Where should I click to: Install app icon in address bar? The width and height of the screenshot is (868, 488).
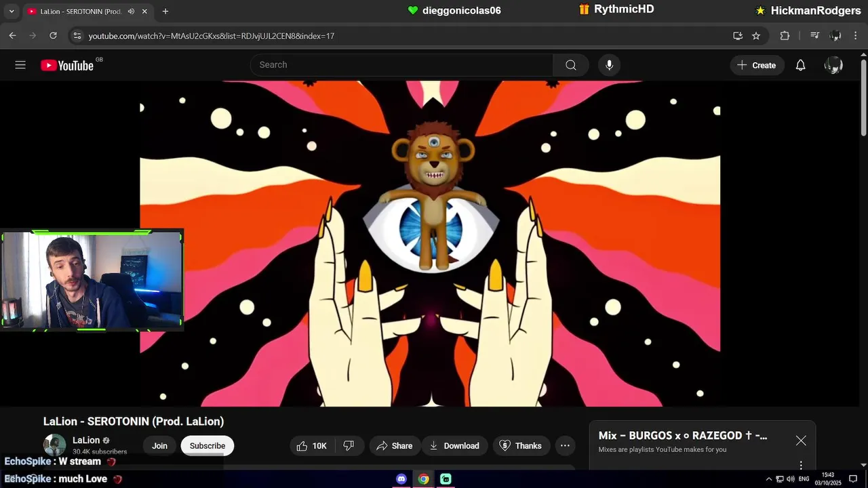(x=738, y=36)
